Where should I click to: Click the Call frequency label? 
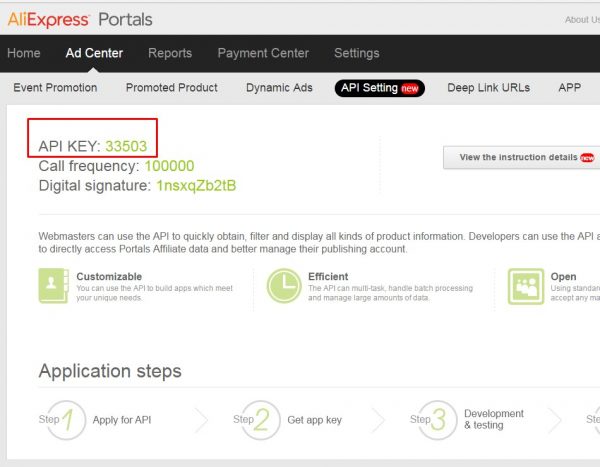click(89, 166)
